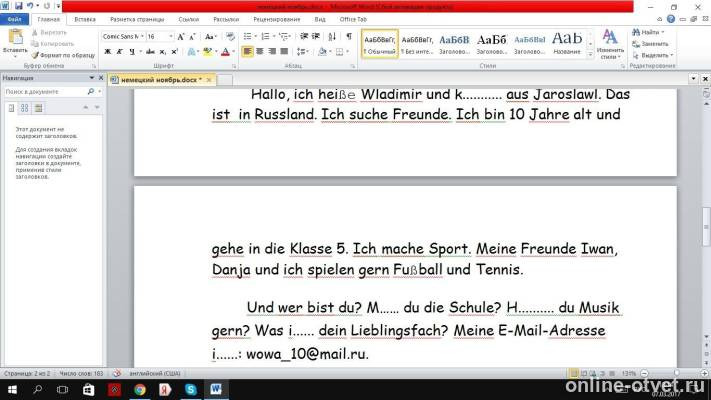
Task: Click the Borders icon in paragraph group
Action: (340, 52)
